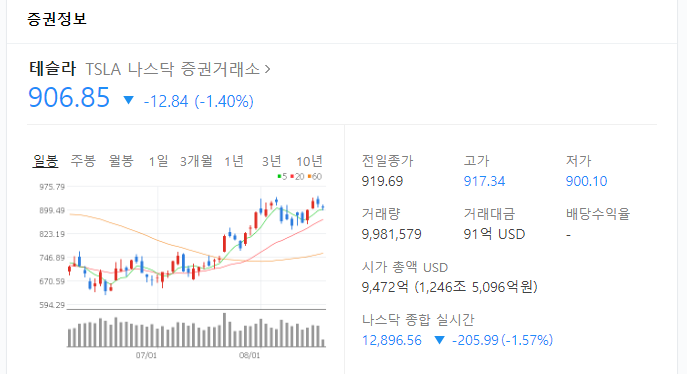Click the 07/01 date axis label
Screen dimensions: 687x374
tap(146, 355)
